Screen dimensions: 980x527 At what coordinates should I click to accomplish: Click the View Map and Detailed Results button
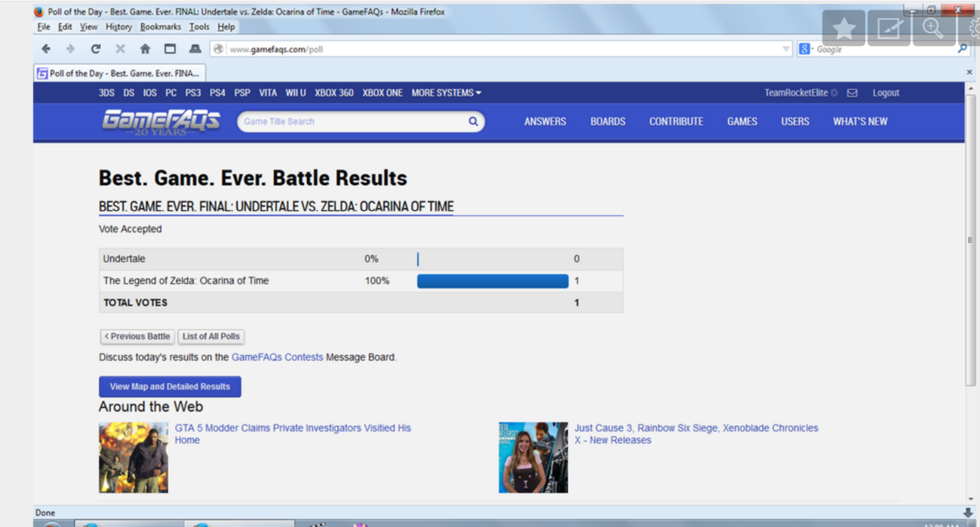pyautogui.click(x=170, y=387)
